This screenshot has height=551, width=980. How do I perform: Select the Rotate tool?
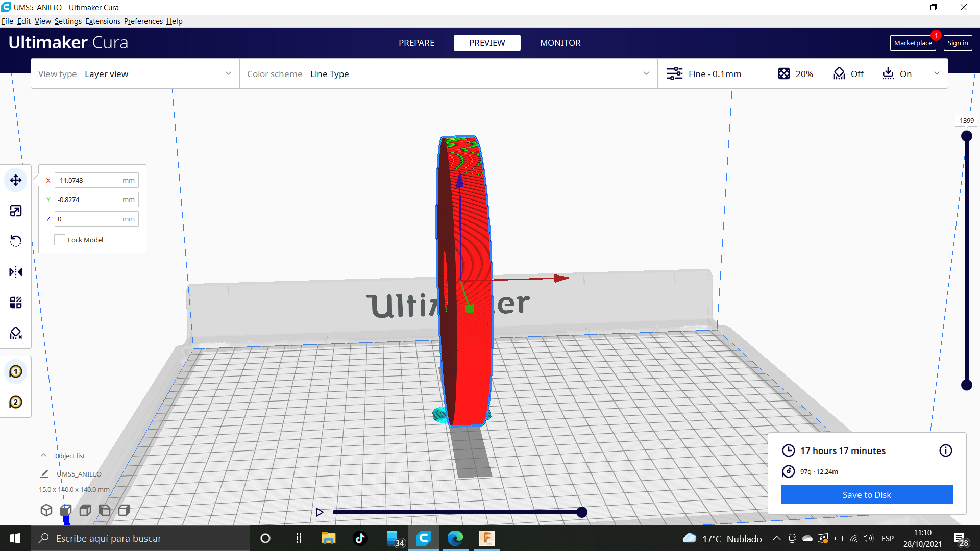coord(16,241)
